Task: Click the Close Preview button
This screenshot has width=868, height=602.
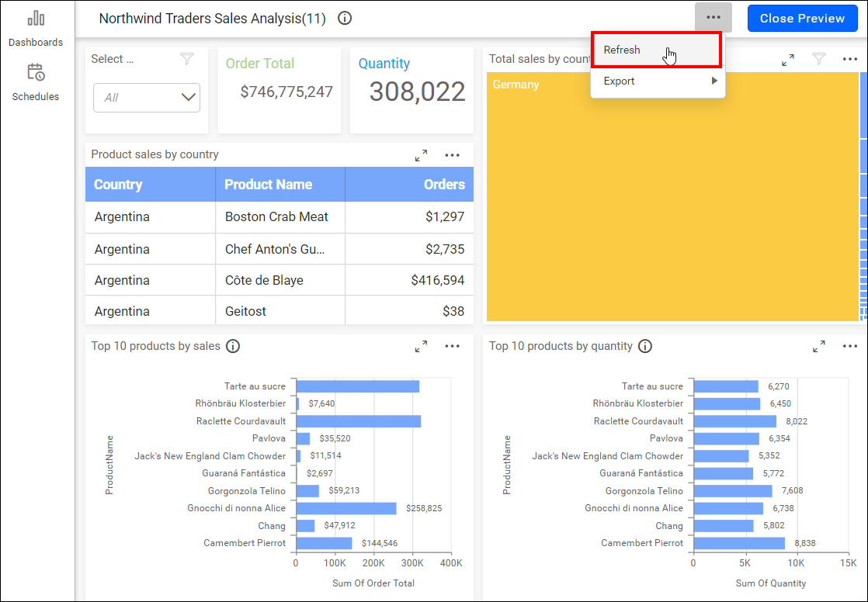Action: (x=802, y=19)
